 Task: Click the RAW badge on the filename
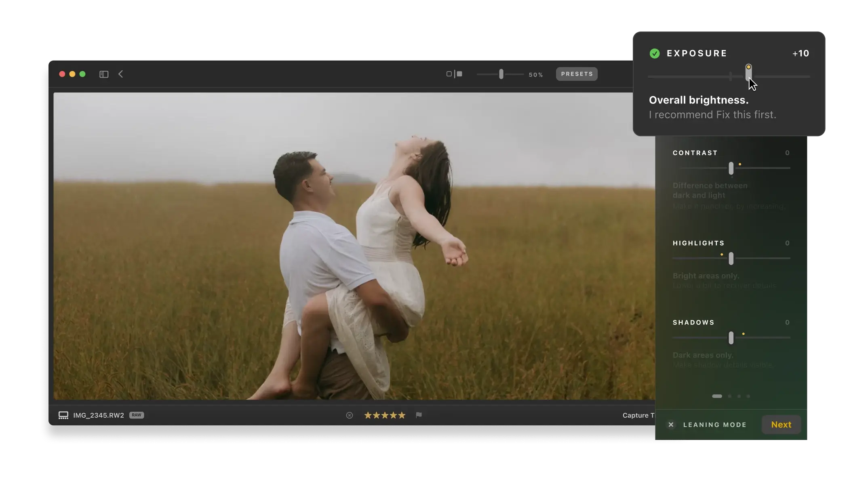137,415
